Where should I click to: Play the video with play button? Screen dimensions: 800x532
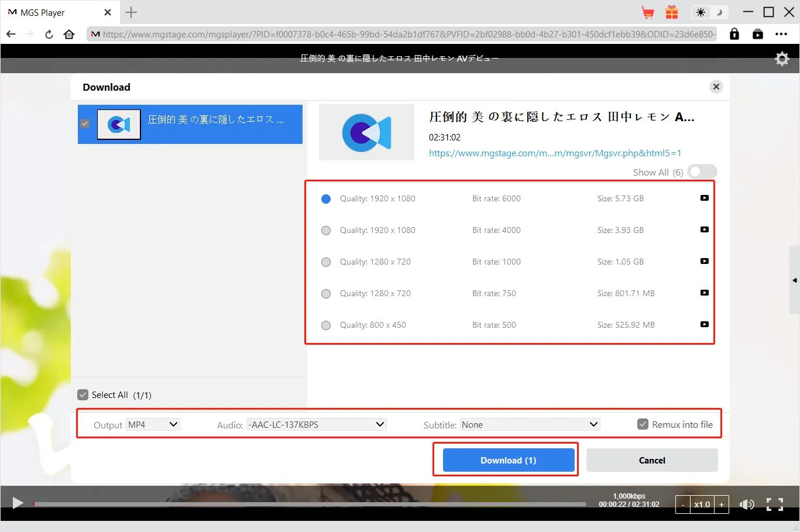point(18,503)
